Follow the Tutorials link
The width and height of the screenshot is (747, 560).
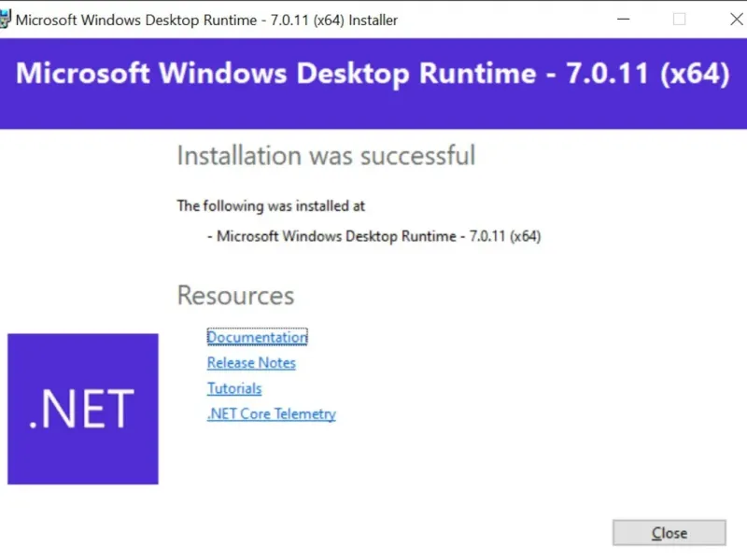tap(234, 388)
